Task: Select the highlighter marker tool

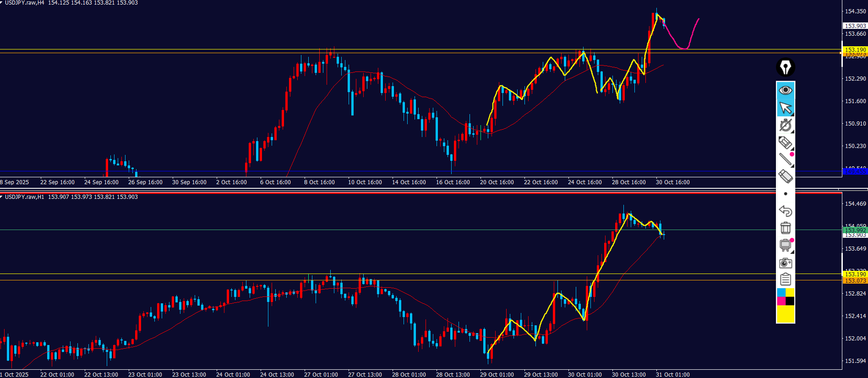Action: coord(785,142)
